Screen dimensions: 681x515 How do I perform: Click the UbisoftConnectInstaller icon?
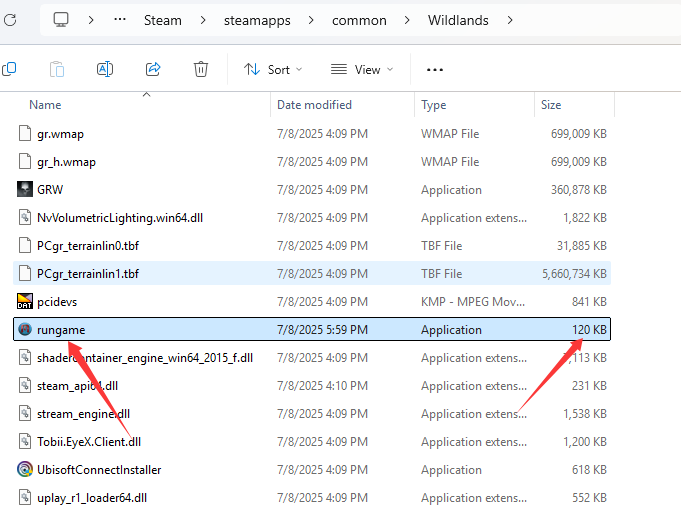pyautogui.click(x=25, y=469)
